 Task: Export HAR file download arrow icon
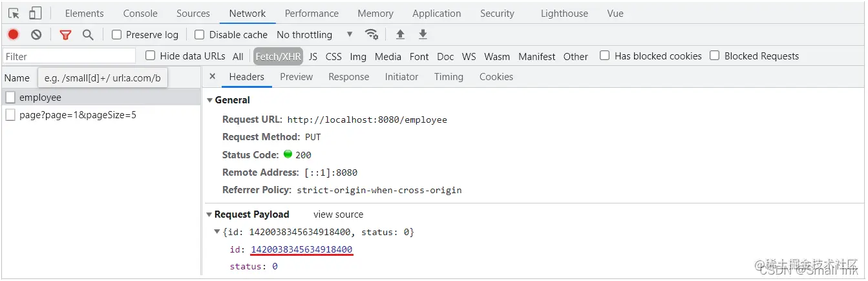coord(423,34)
